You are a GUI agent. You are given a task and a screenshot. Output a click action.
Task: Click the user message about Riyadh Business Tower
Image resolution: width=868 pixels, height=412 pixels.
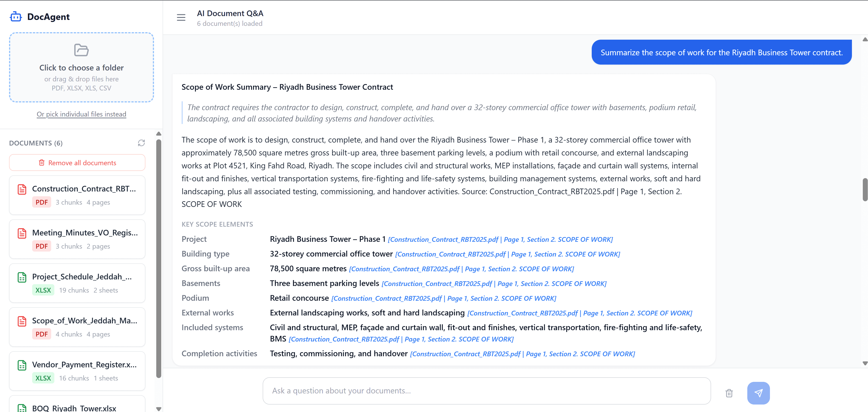coord(721,52)
